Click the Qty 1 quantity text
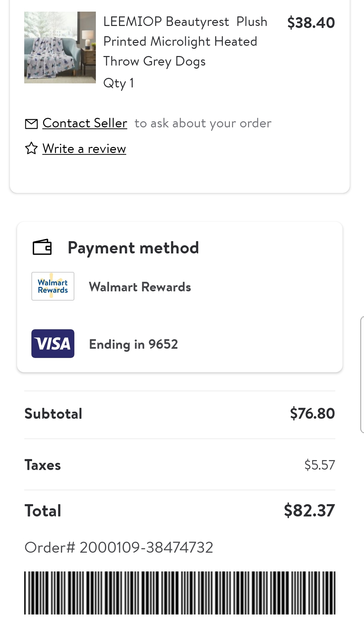This screenshot has height=636, width=364. (x=118, y=83)
